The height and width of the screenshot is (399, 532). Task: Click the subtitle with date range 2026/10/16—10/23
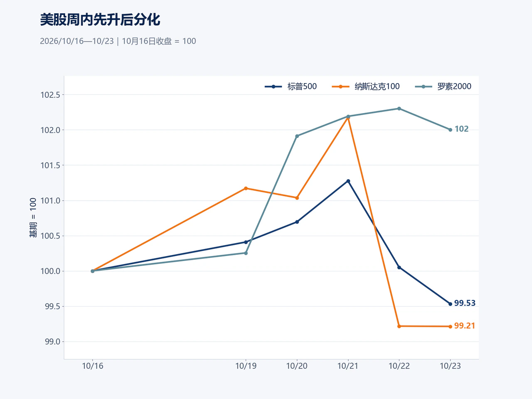118,41
